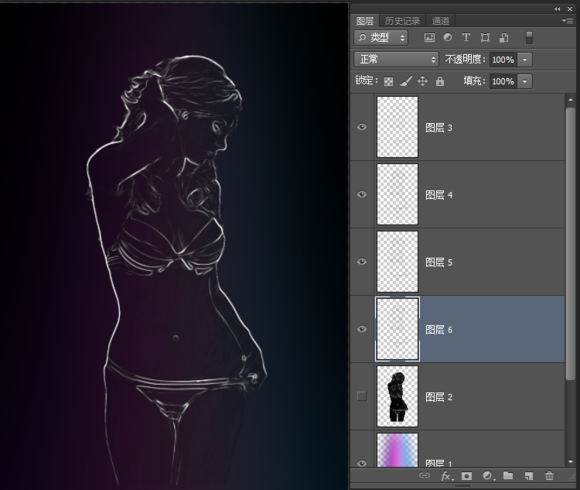Select 图层 2 silhouette thumbnail
Viewport: 580px width, 490px height.
click(x=397, y=396)
